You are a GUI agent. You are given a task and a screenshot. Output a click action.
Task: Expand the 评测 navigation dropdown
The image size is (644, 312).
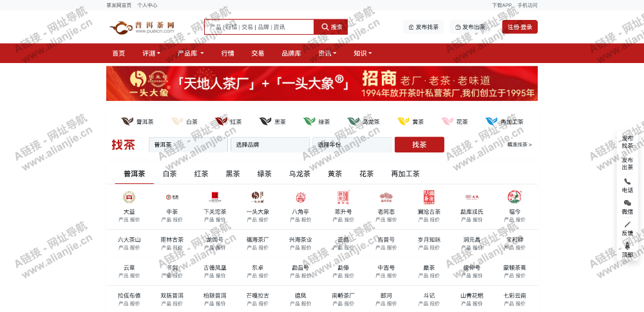click(151, 53)
